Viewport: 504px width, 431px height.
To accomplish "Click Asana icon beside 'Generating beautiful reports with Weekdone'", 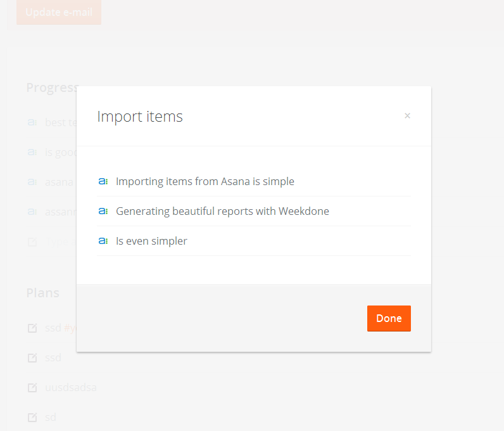I will pyautogui.click(x=103, y=211).
